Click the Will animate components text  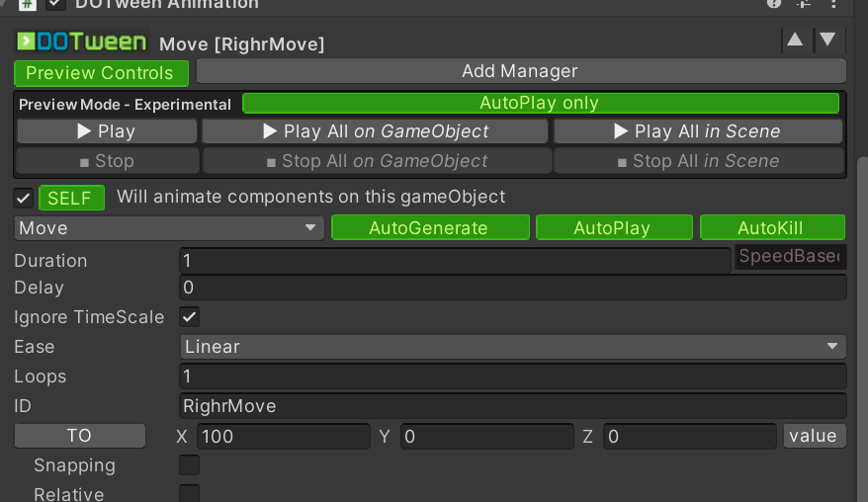(311, 197)
